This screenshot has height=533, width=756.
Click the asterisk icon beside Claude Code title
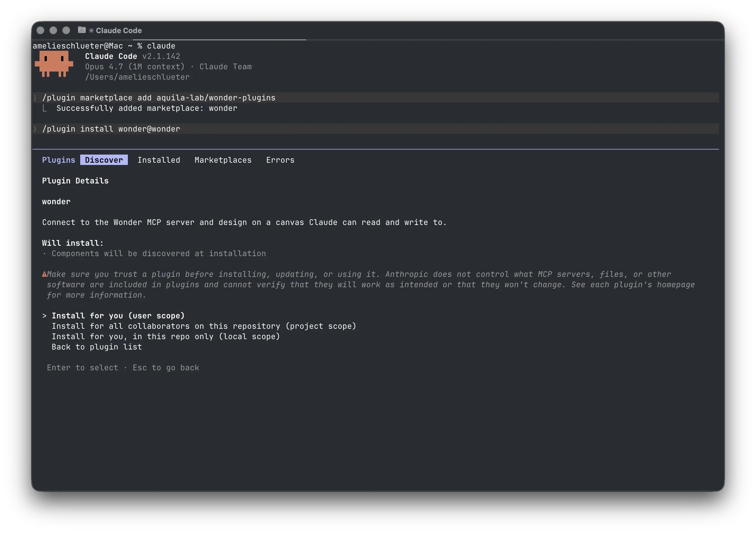pos(91,31)
